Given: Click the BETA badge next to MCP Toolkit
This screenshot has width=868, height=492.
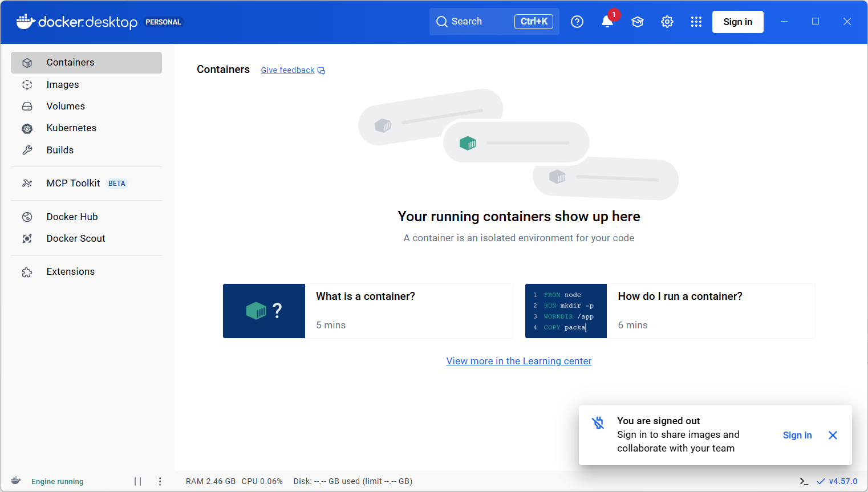Looking at the screenshot, I should point(117,184).
